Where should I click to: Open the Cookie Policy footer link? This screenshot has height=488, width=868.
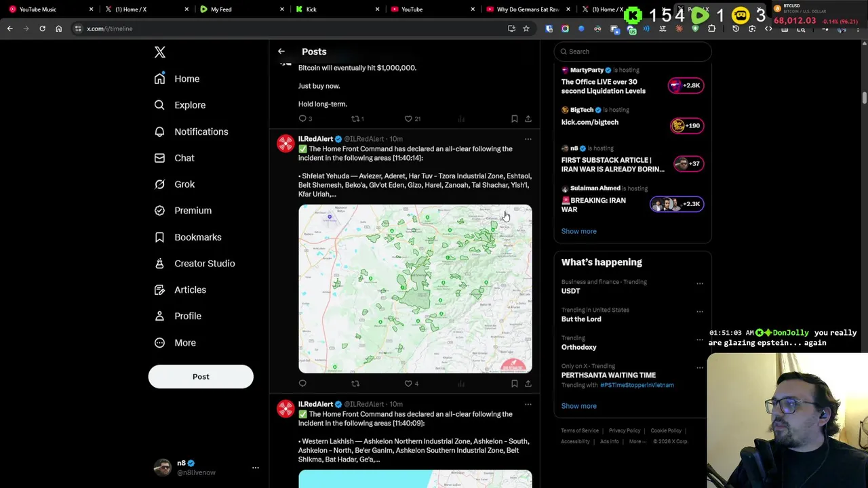pos(666,430)
